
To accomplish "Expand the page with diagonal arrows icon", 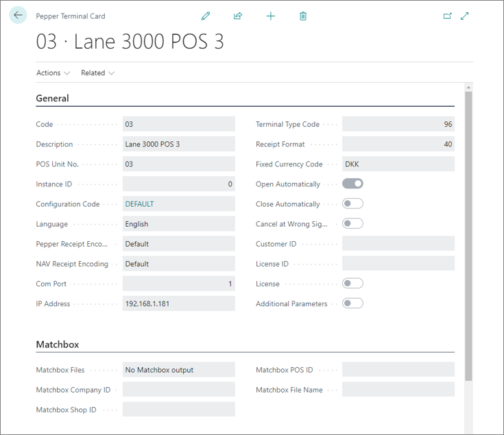I will [x=464, y=16].
